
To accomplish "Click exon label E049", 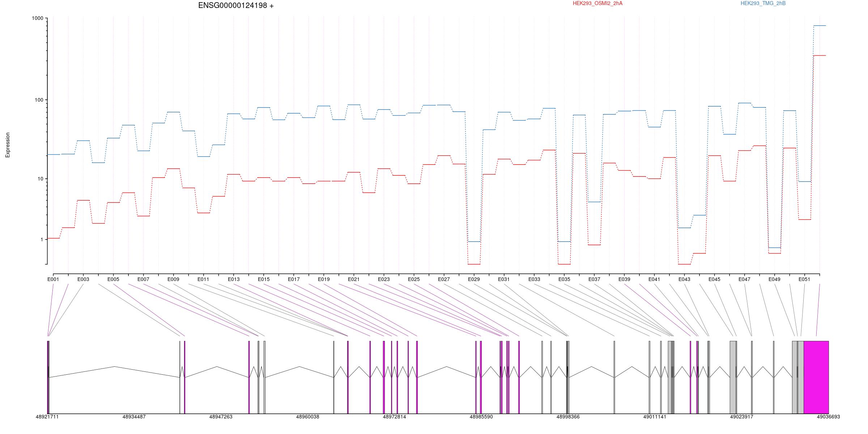I will (x=774, y=279).
